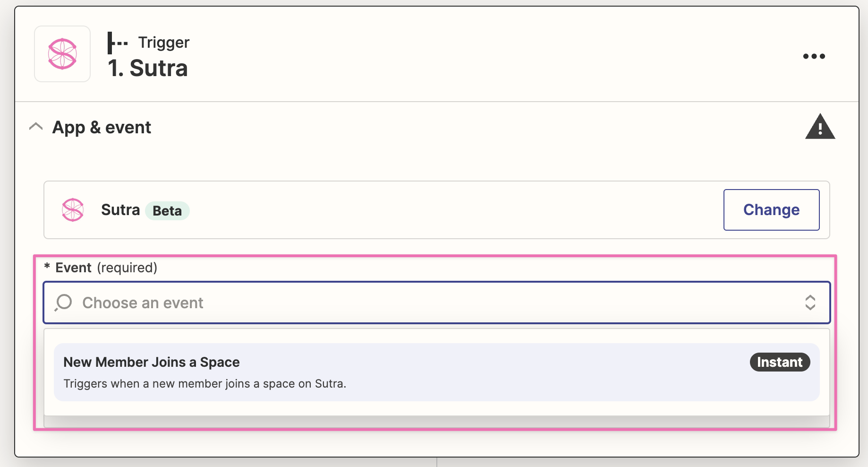The image size is (868, 467).
Task: Select New Member Joins a Space event
Action: click(x=151, y=362)
